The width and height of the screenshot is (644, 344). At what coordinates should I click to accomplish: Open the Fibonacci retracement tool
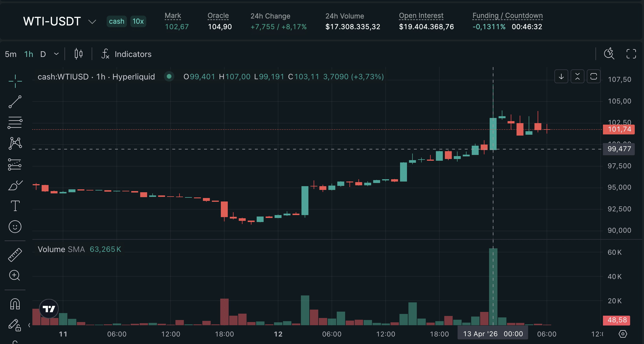(15, 123)
